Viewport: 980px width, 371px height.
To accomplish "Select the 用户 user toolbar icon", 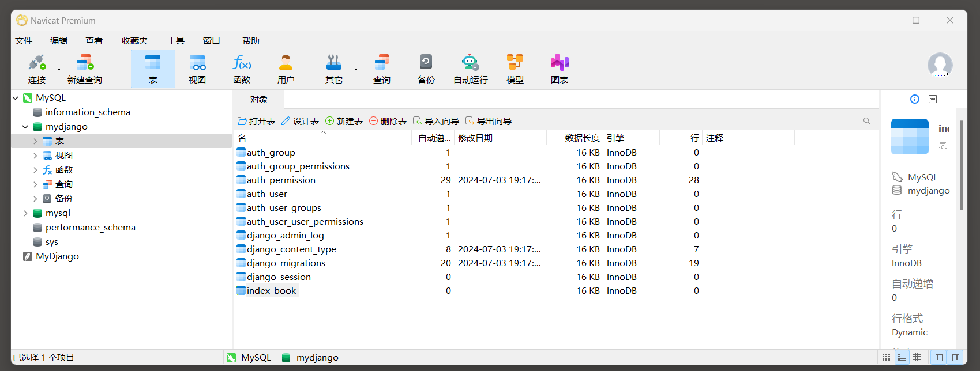I will point(286,69).
